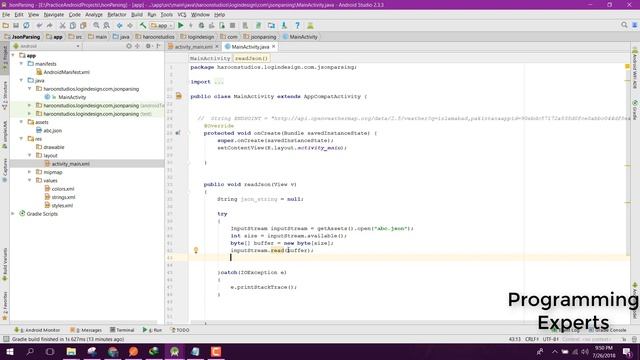The image size is (640, 360).
Task: Toggle the Build Variants tool window
Action: click(x=4, y=264)
